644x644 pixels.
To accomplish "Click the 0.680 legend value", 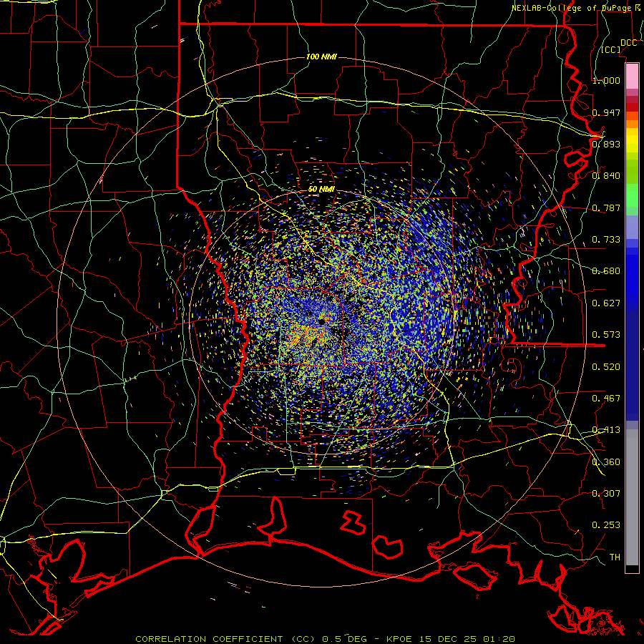I will coord(606,271).
